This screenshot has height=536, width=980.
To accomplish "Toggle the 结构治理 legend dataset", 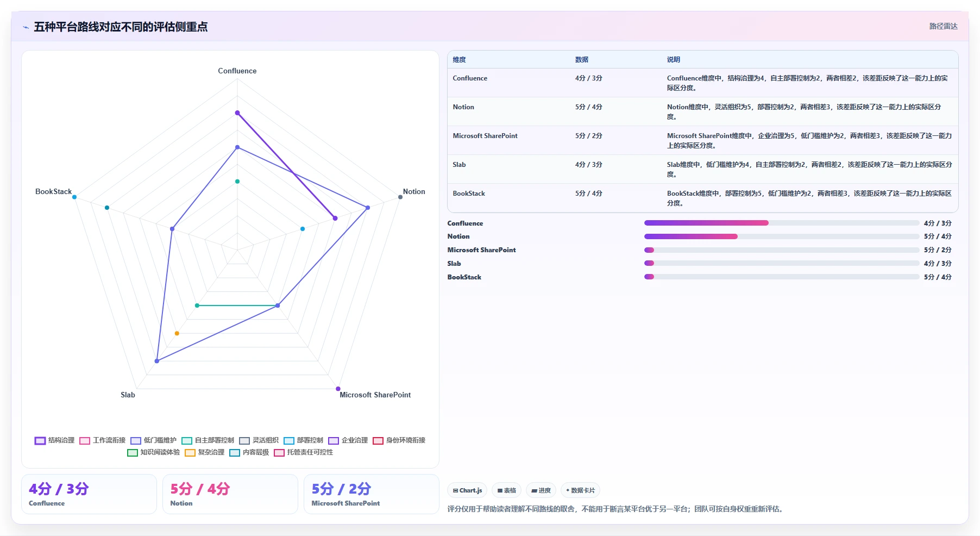I will (54, 440).
